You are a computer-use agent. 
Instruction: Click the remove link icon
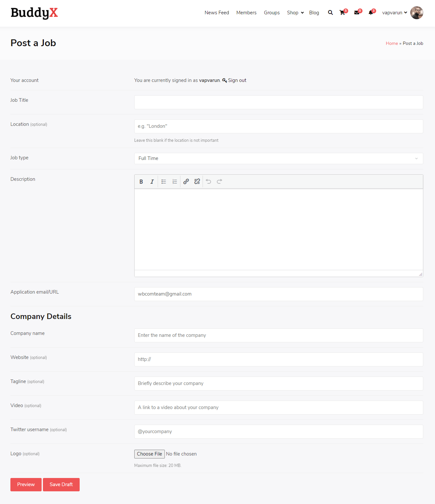coord(197,182)
